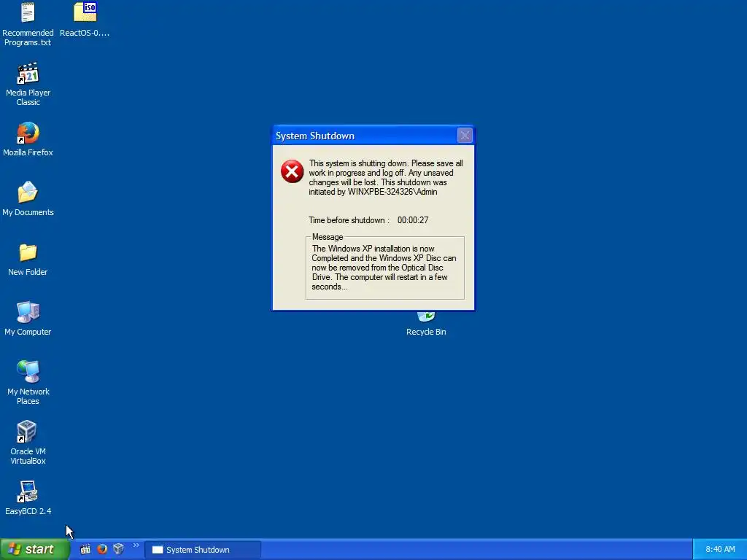Select EasyBCD 2.4 desktop shortcut
This screenshot has height=560, width=747.
(28, 498)
